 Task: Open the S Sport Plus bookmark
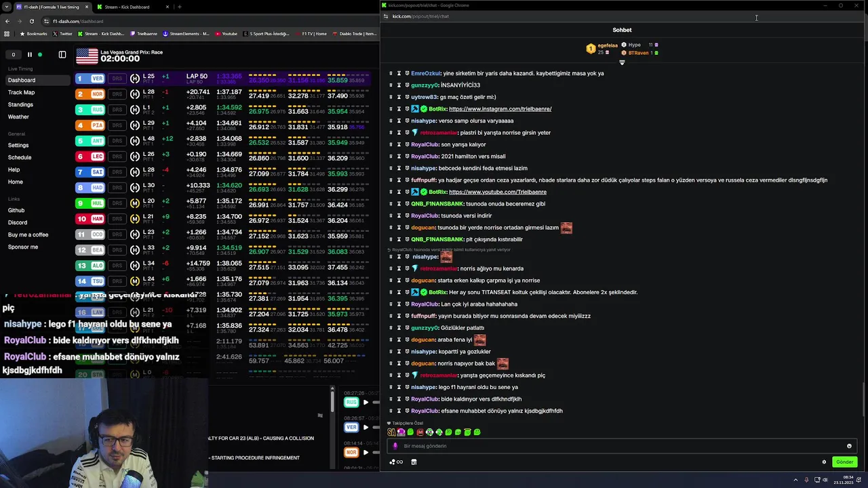coord(267,34)
